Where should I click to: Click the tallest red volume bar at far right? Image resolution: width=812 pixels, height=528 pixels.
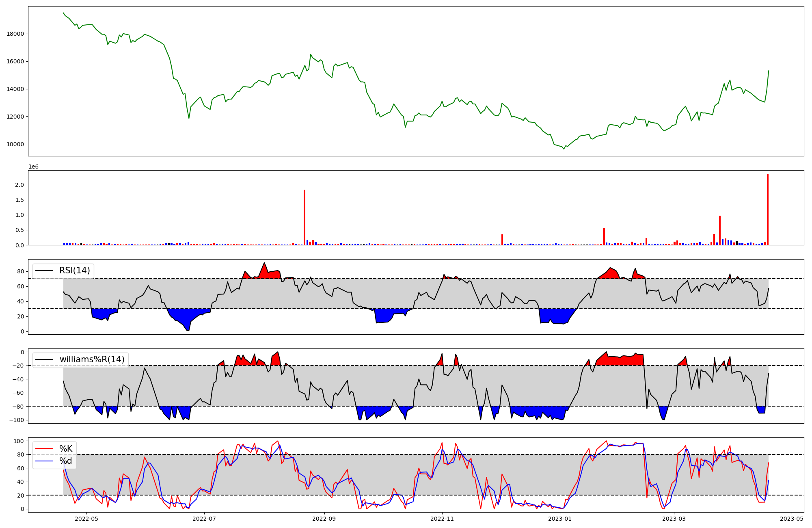(x=768, y=209)
